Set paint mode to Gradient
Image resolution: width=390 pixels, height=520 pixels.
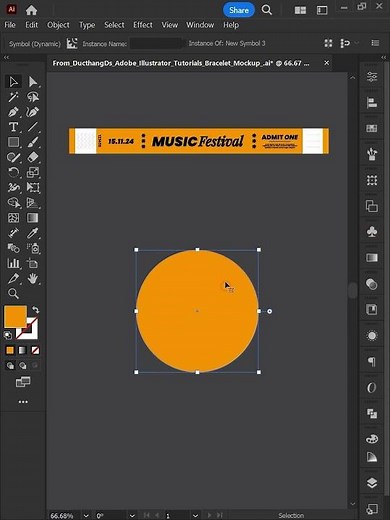(23, 350)
